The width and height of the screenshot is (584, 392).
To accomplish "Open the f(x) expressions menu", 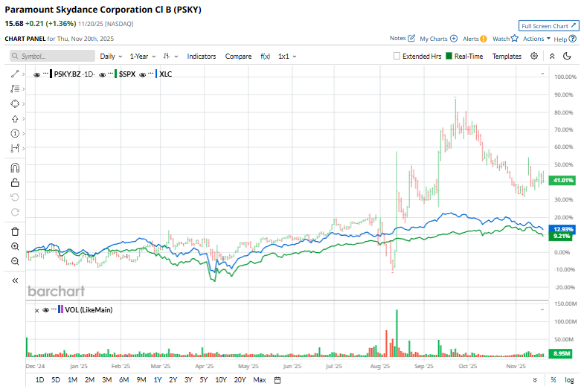I will tap(265, 57).
